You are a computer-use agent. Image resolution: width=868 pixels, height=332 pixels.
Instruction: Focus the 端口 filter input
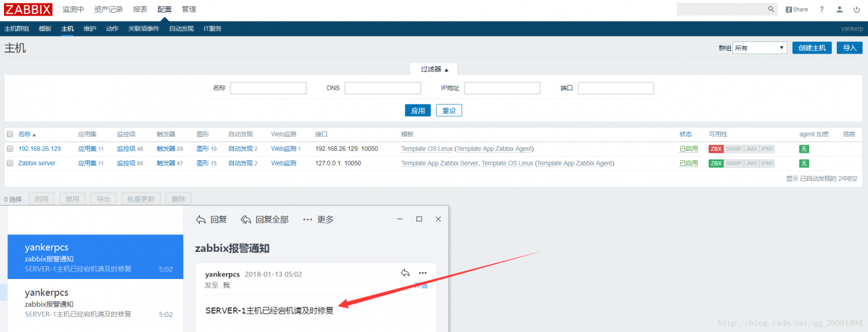(x=616, y=88)
